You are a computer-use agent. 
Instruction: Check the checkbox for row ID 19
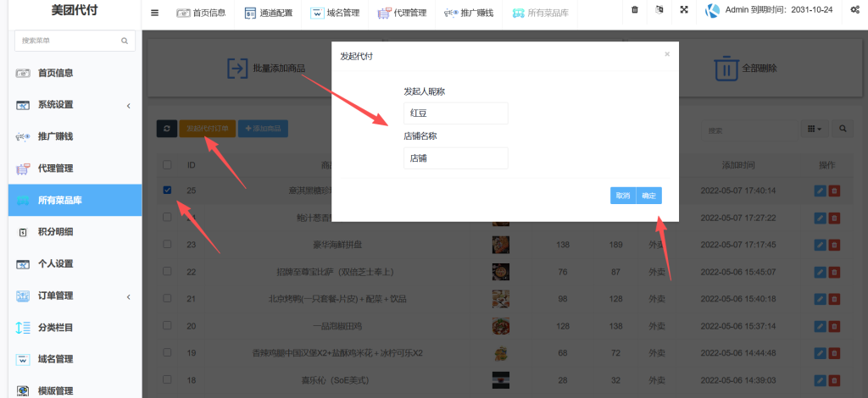(167, 352)
